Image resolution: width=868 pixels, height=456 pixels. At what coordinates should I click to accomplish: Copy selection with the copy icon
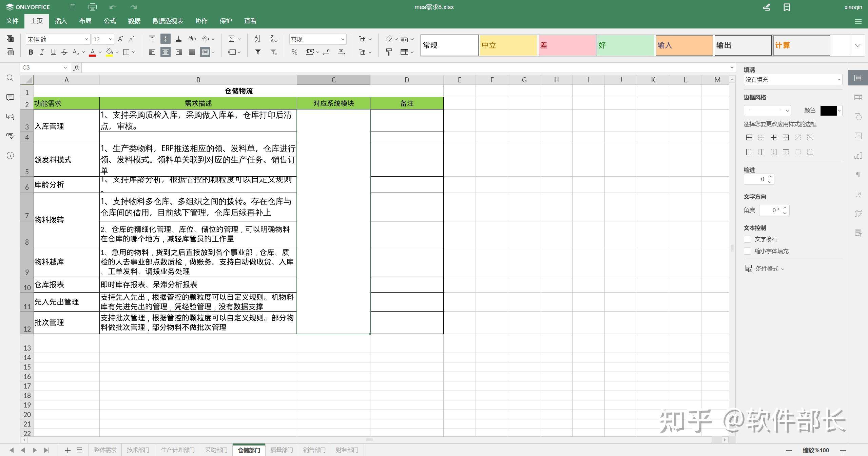click(10, 38)
